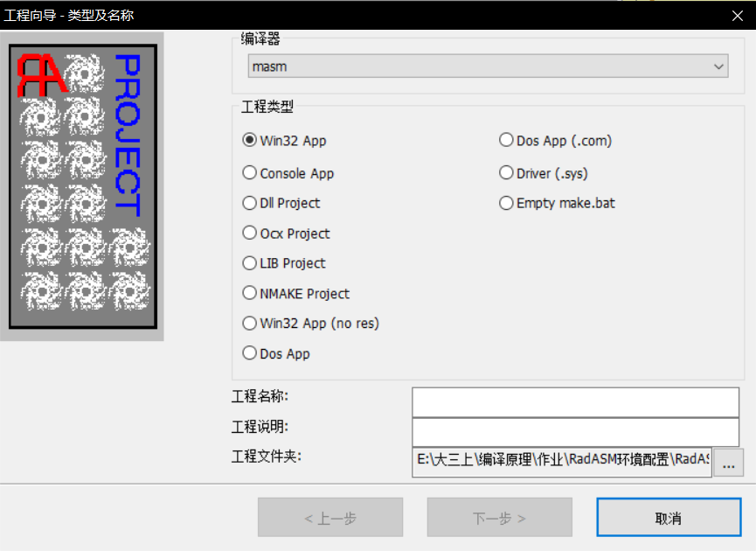Screen dimensions: 756x551
Task: Click the red RA logo icon
Action: [x=43, y=74]
